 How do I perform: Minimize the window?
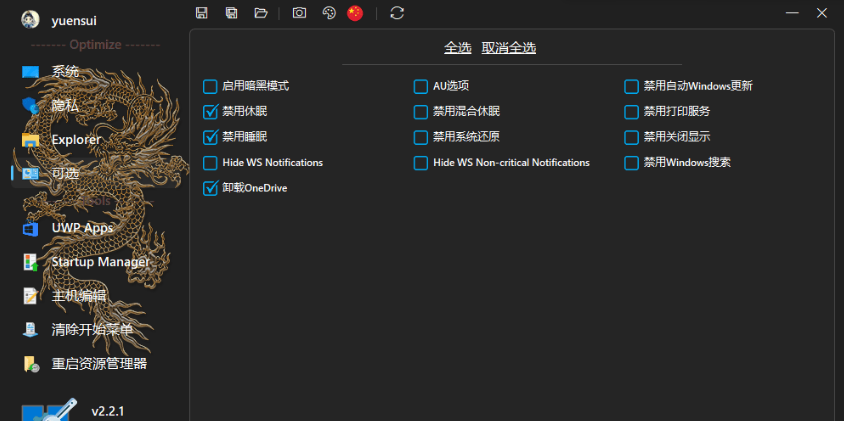click(792, 13)
